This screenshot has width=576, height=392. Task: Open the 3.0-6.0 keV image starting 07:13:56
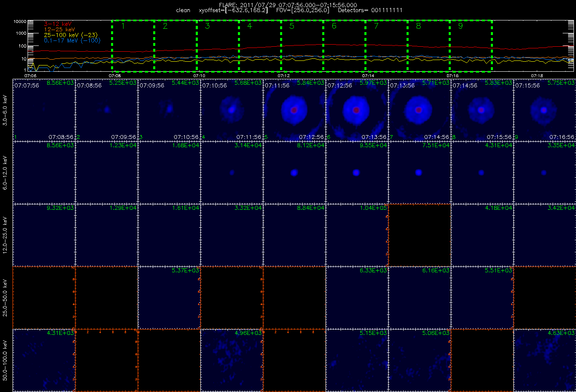419,110
